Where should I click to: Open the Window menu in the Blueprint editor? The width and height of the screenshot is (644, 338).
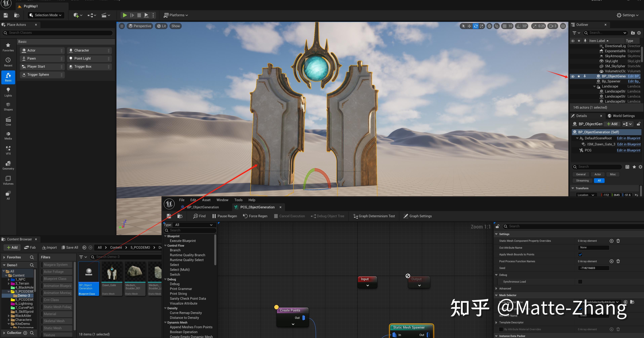click(222, 200)
